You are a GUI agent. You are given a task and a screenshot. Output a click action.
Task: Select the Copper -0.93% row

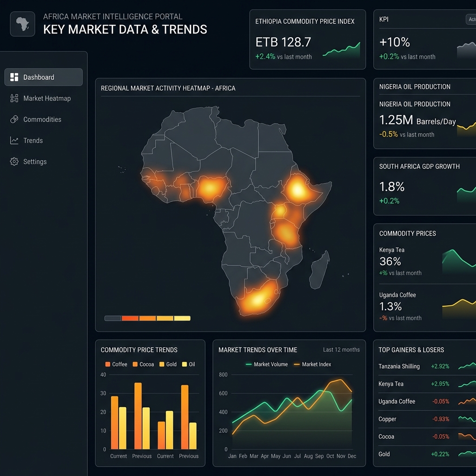[427, 419]
